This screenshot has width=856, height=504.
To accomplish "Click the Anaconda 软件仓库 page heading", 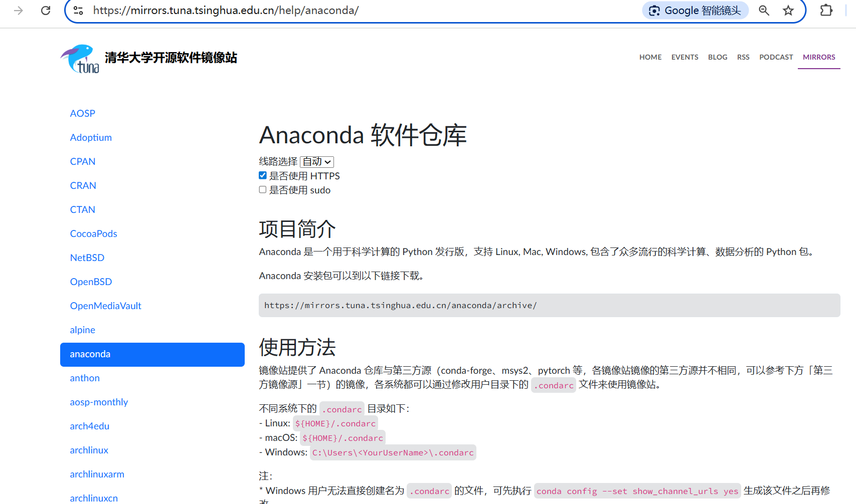I will pos(363,135).
